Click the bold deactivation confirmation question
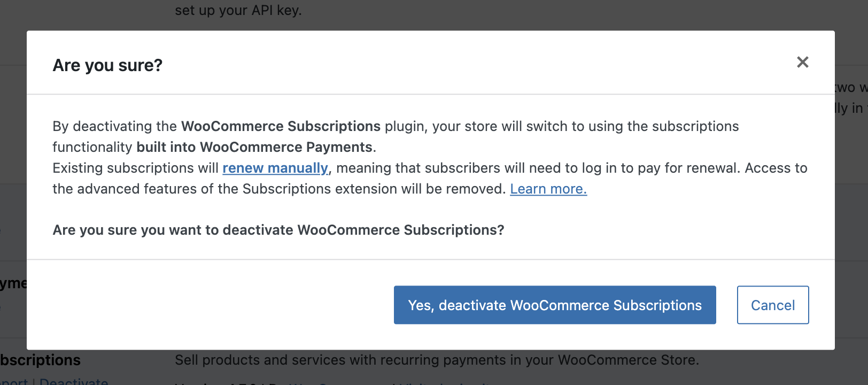The height and width of the screenshot is (385, 868). point(278,230)
